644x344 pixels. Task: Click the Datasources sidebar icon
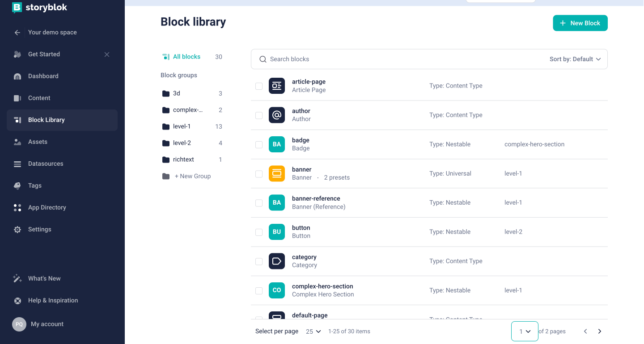(x=17, y=164)
